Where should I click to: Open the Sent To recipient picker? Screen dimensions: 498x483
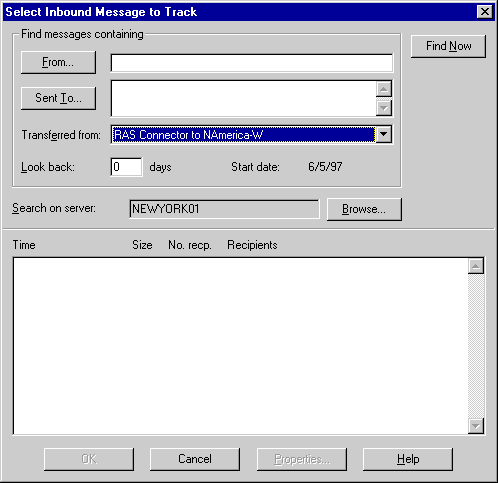click(58, 98)
